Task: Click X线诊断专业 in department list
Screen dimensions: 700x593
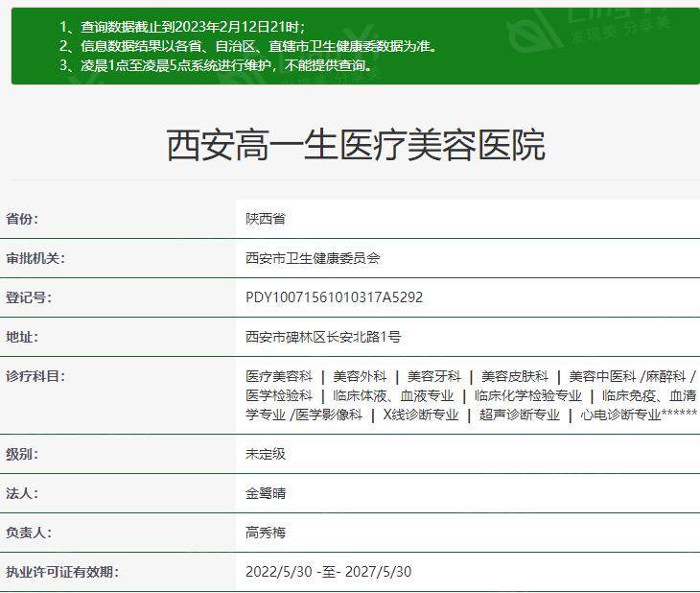Action: click(421, 415)
